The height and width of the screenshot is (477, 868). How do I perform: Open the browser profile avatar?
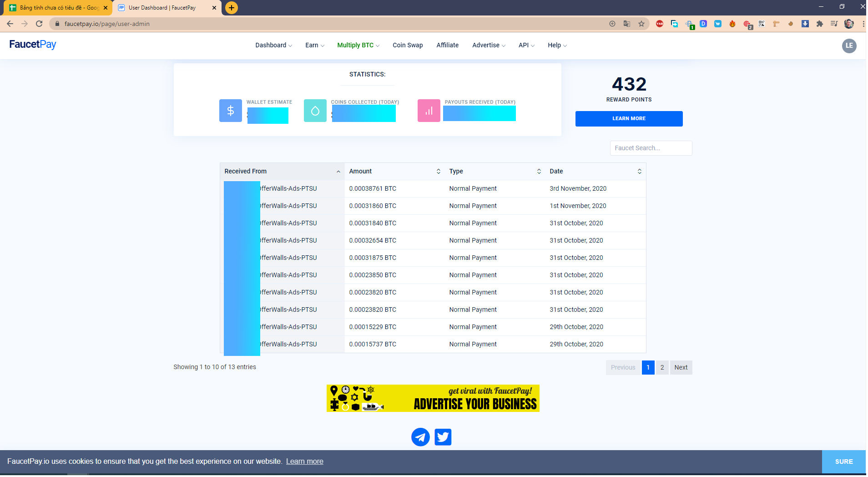(x=849, y=24)
